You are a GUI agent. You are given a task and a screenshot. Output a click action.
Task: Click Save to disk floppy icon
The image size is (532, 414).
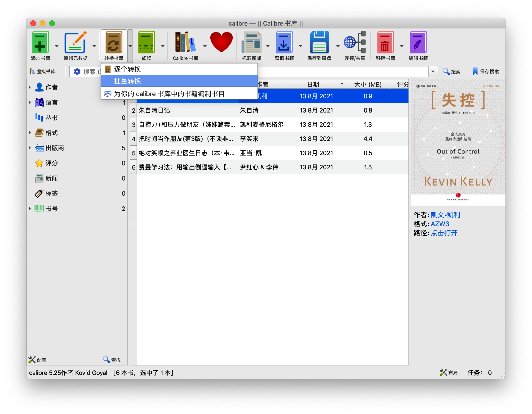(319, 43)
